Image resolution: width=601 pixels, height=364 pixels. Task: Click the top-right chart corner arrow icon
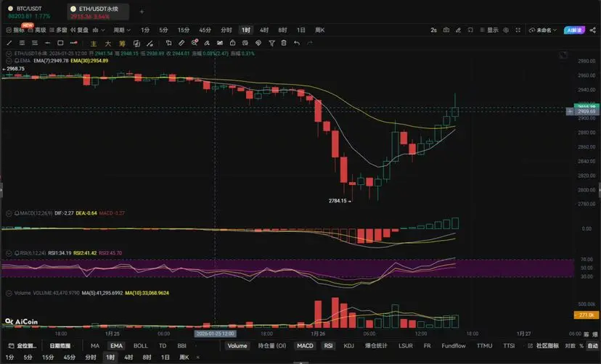563,55
